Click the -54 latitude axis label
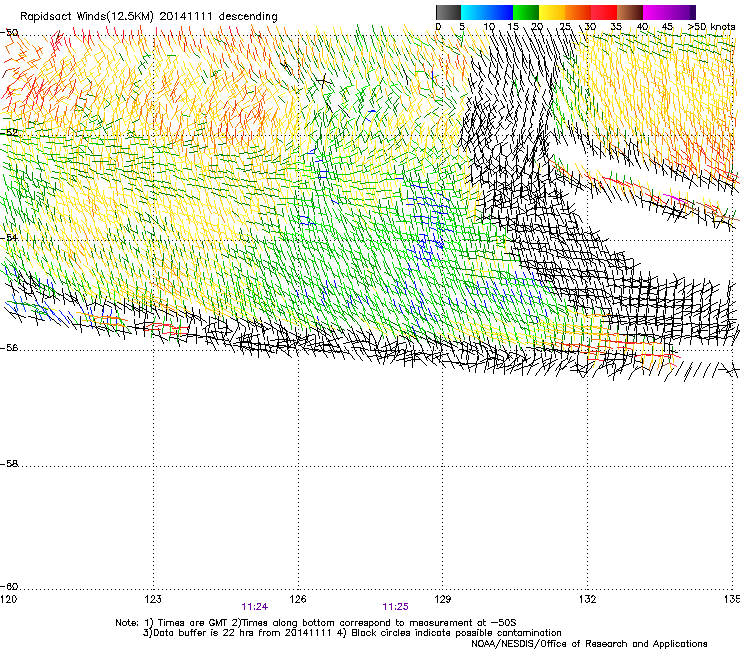The width and height of the screenshot is (740, 650). [x=9, y=237]
